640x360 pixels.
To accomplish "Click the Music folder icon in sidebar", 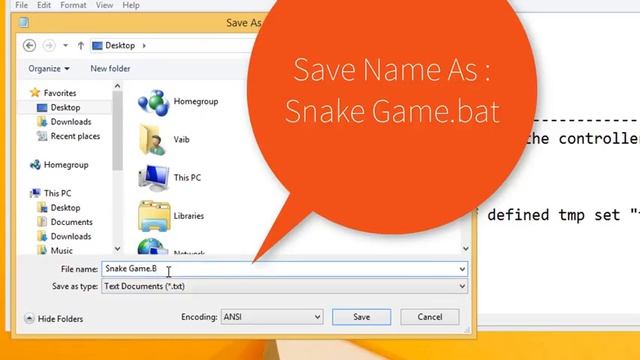I will tap(42, 249).
